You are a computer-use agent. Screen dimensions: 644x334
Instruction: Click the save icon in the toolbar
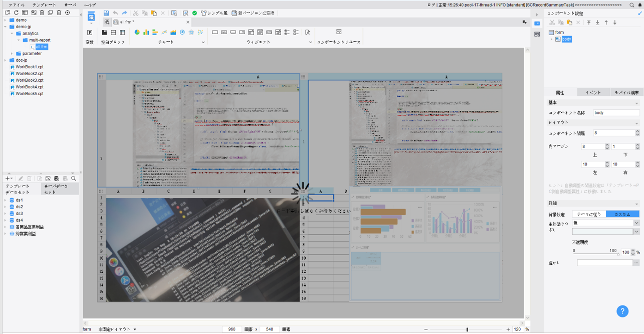[106, 13]
